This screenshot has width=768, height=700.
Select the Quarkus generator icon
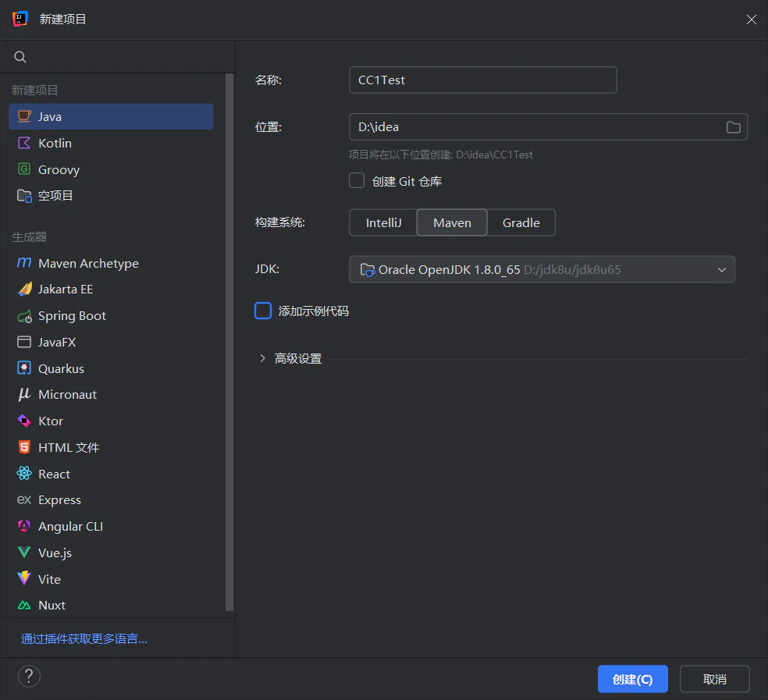pyautogui.click(x=24, y=368)
